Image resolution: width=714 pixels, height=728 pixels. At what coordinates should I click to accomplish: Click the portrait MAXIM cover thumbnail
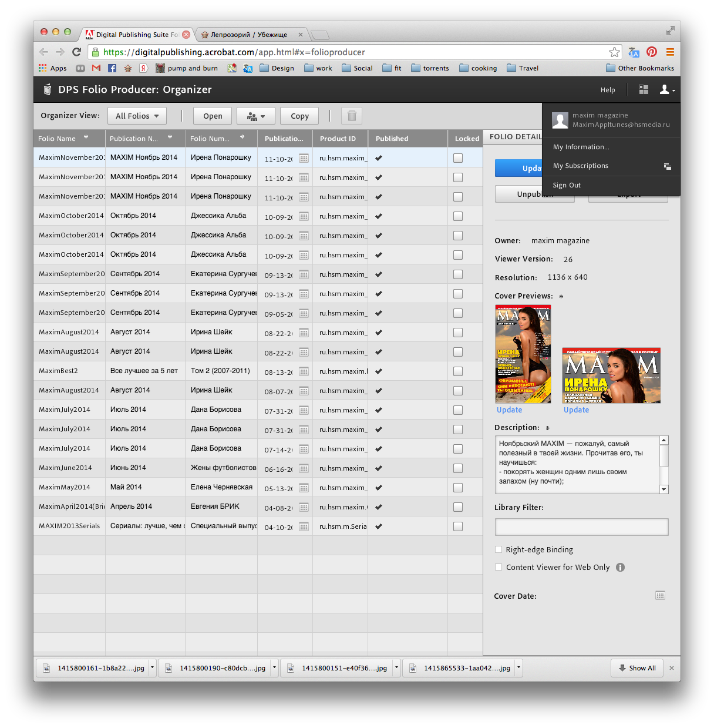[x=523, y=354]
